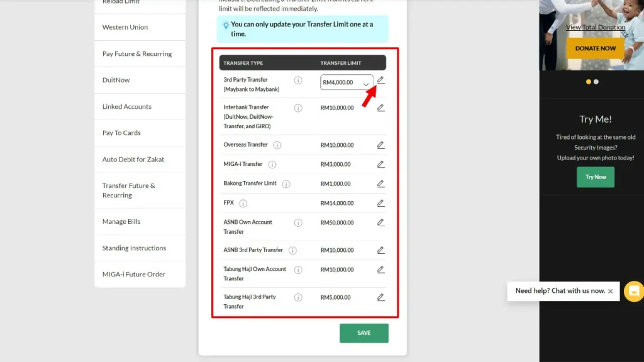Open the RM4,000.00 transfer limit dropdown
This screenshot has height=362, width=644.
pos(347,82)
